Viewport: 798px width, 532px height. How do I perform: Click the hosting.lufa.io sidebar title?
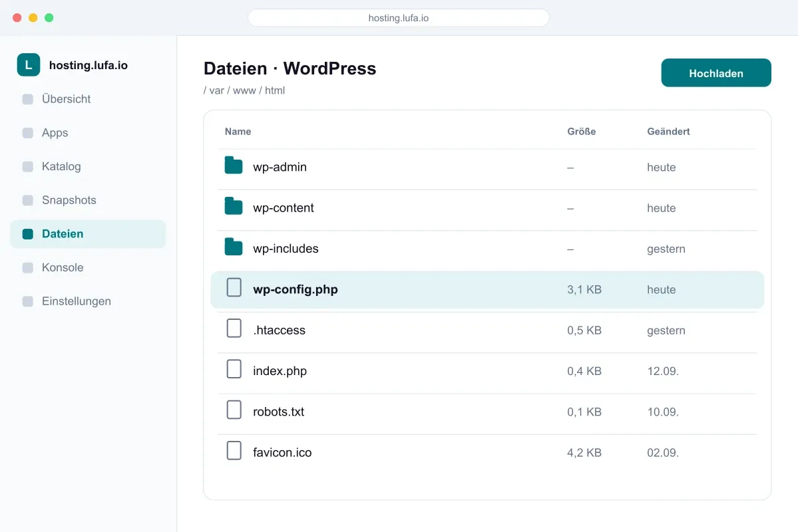(x=89, y=65)
